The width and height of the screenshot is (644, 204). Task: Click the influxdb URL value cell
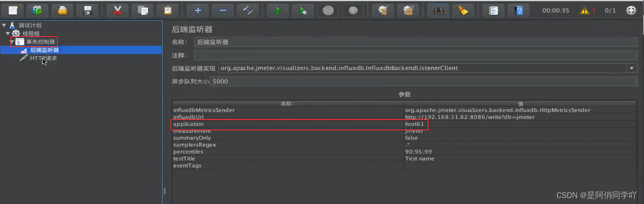tap(520, 117)
